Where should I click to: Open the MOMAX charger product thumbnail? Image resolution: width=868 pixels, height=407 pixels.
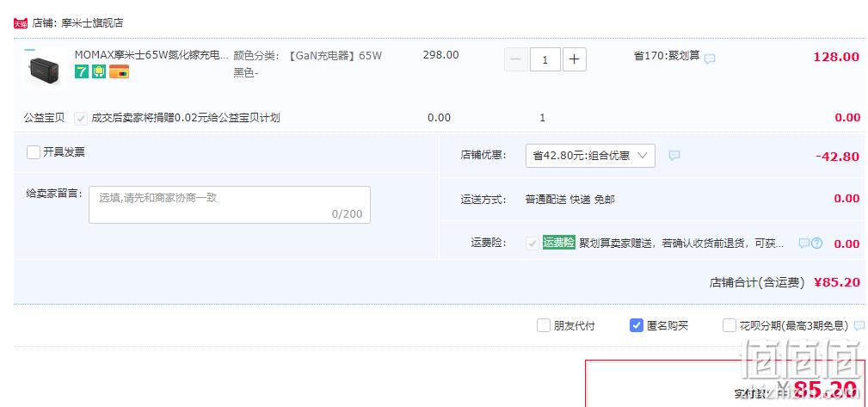pyautogui.click(x=43, y=69)
